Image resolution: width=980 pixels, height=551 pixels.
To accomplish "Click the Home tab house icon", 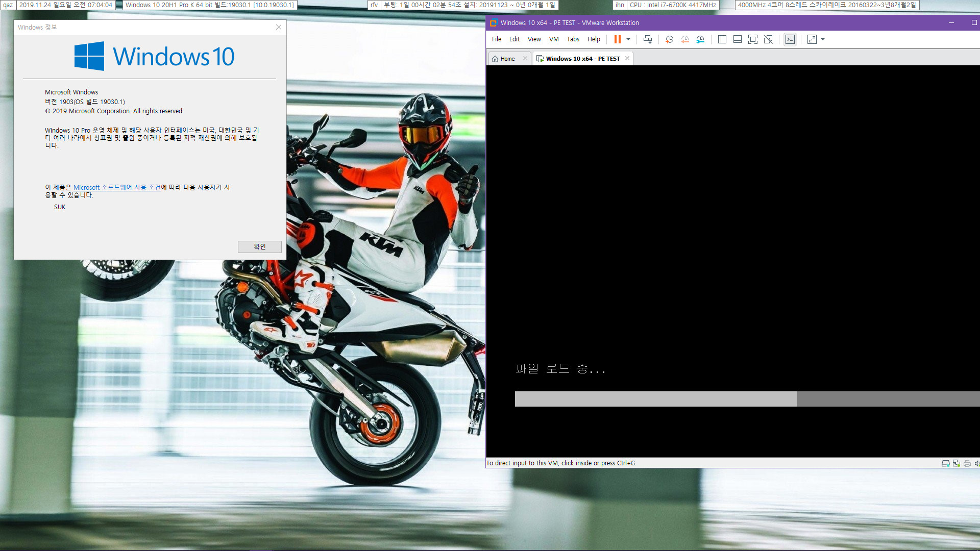I will point(495,59).
